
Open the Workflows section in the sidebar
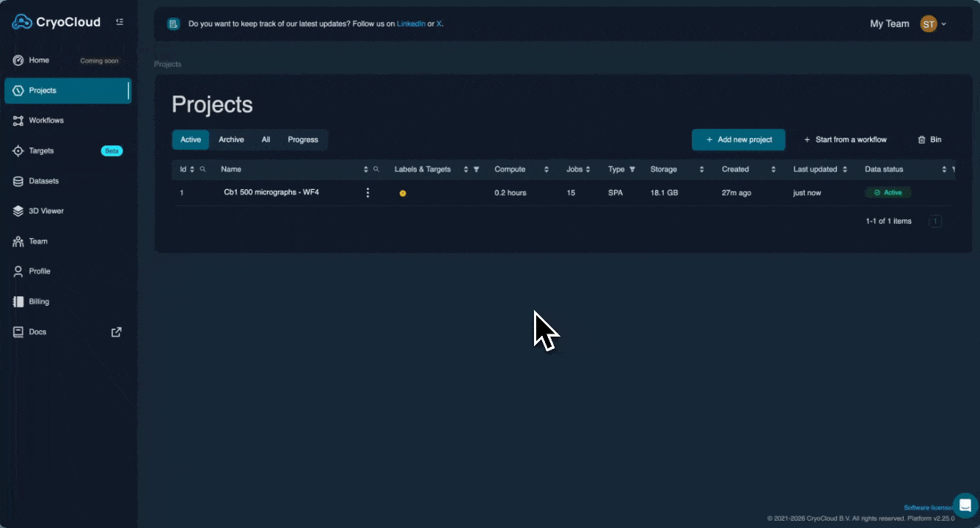pyautogui.click(x=45, y=120)
